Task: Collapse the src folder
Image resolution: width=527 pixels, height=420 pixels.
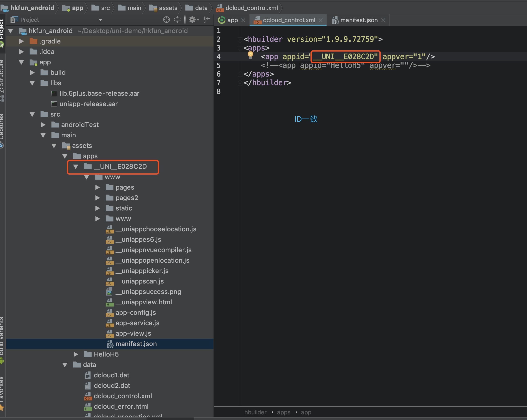Action: click(x=32, y=114)
